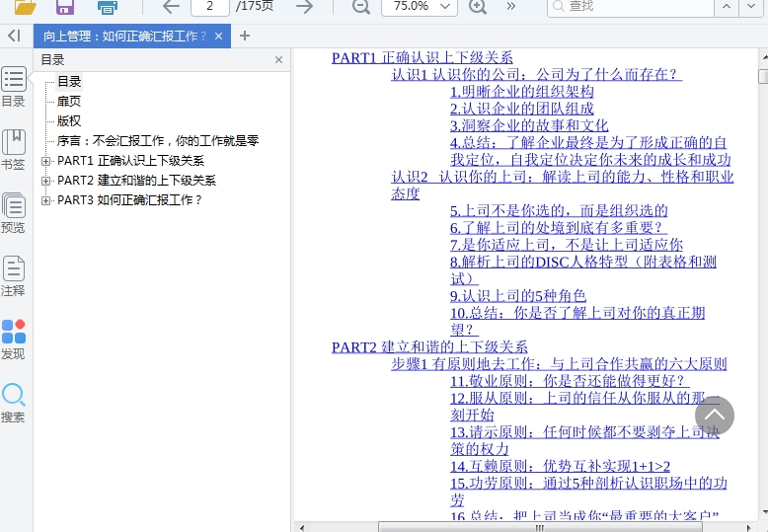The height and width of the screenshot is (532, 768).
Task: Open the 发现 discover panel
Action: click(14, 340)
